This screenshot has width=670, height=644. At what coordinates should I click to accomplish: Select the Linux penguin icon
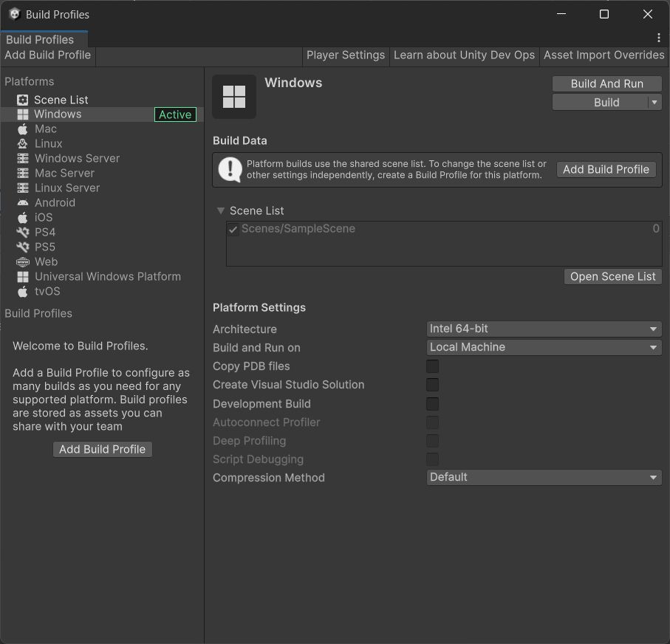(x=23, y=143)
